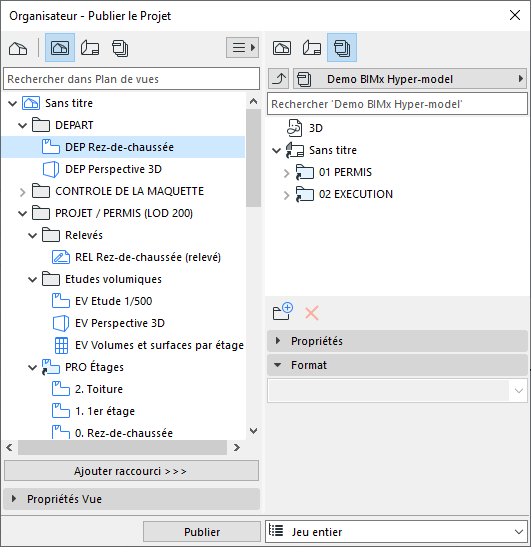531x547 pixels.
Task: Click Ajouter raccourci >>> button
Action: pyautogui.click(x=132, y=471)
